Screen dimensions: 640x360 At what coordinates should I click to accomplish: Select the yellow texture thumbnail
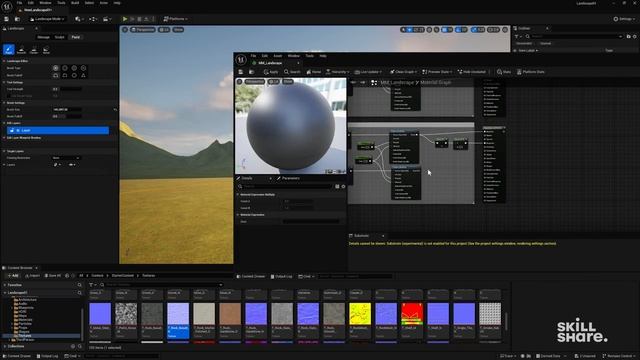pyautogui.click(x=360, y=313)
